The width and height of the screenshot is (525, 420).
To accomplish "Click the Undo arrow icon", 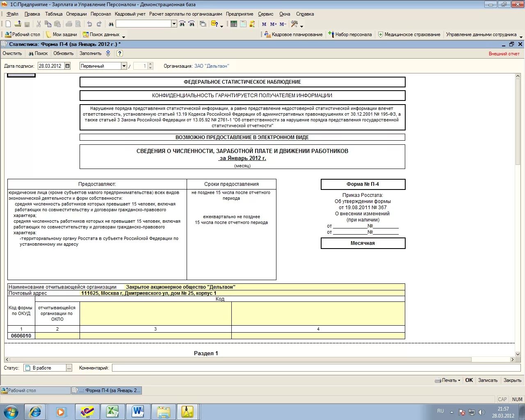I will pyautogui.click(x=89, y=24).
